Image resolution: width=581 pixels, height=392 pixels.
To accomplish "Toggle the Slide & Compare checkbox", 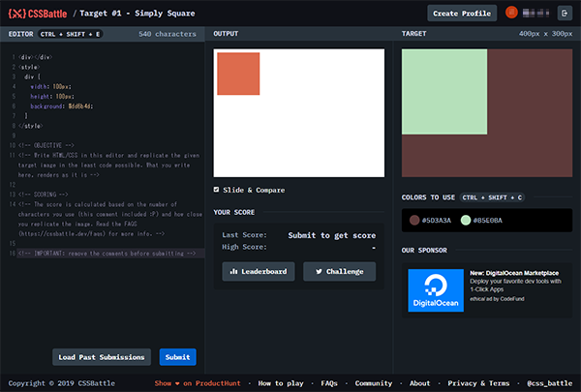I will (216, 190).
